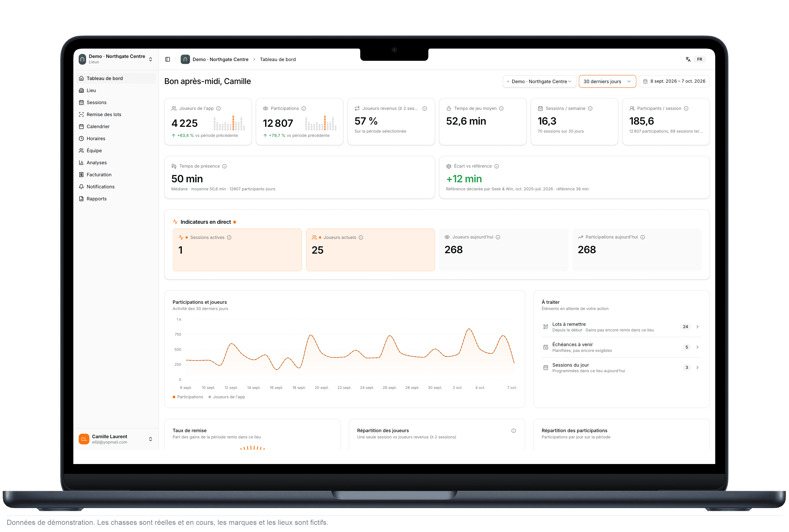Switch language with FR button

click(699, 59)
